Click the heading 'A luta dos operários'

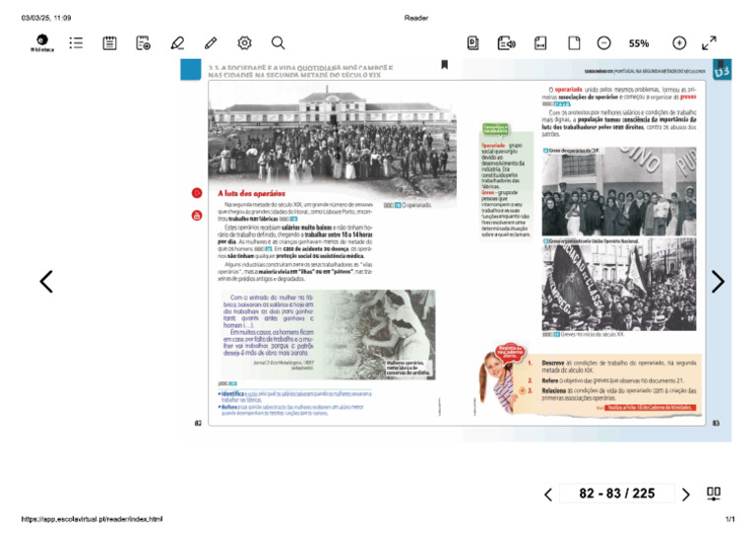[251, 193]
